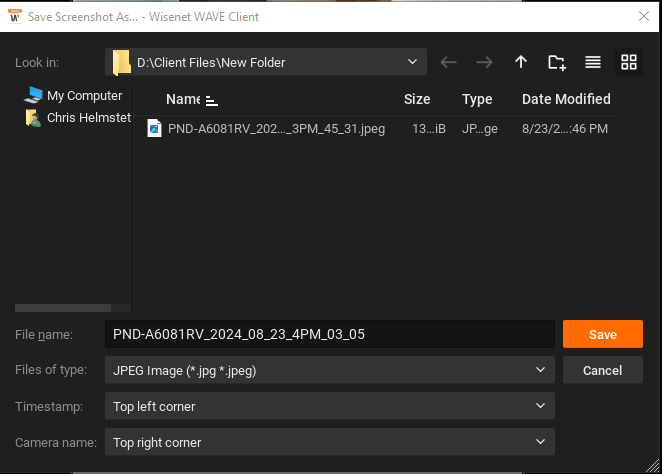Image resolution: width=662 pixels, height=474 pixels.
Task: Switch to grid detail view icon
Action: (629, 62)
